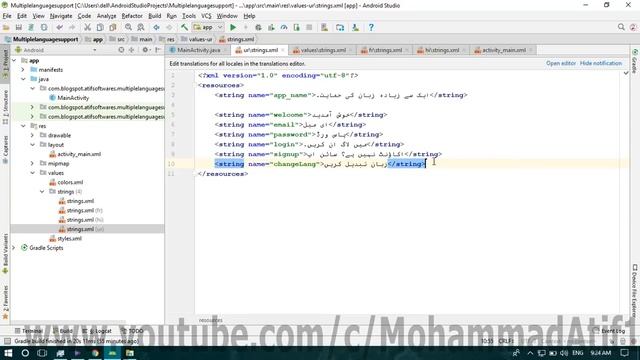This screenshot has width=640, height=360.
Task: Click the Help question mark icon
Action: [x=371, y=27]
